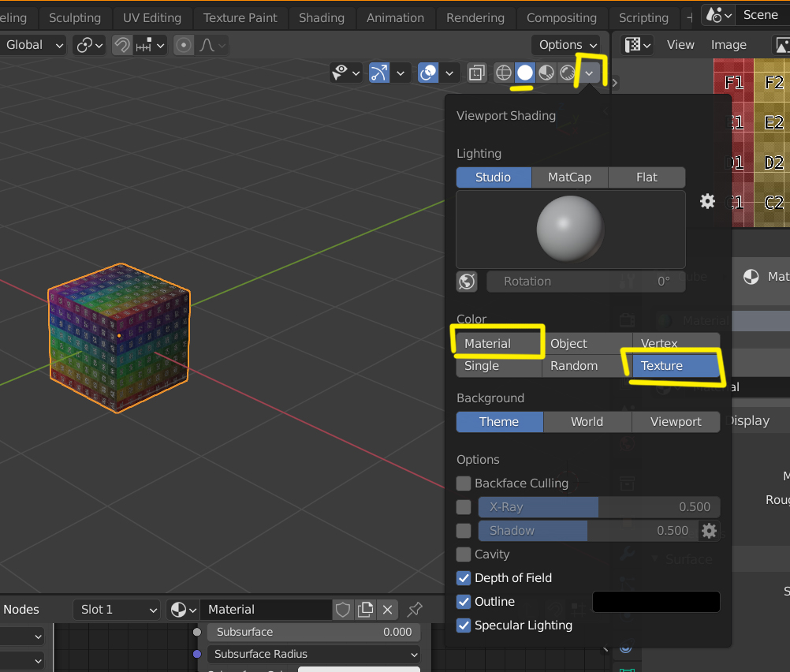
Task: Browse materials with sphere icon dropdown
Action: [183, 610]
